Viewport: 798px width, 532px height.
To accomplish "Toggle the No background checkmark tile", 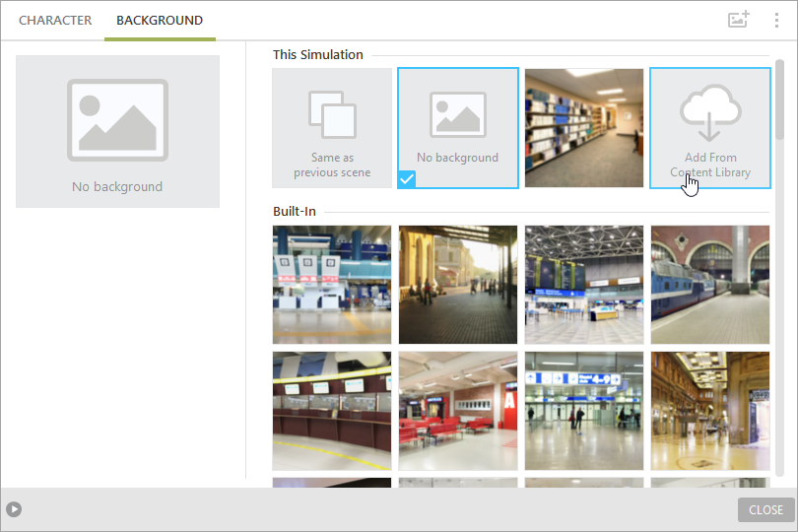I will (457, 128).
